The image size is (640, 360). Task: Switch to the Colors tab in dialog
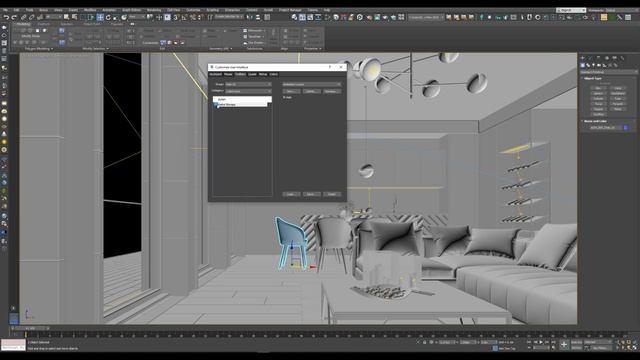coord(273,74)
